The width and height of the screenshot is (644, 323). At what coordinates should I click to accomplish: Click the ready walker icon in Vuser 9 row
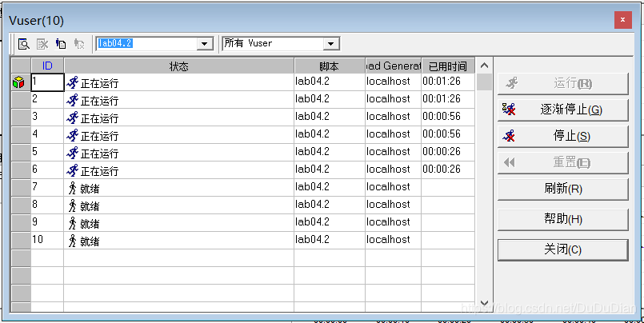tap(72, 224)
